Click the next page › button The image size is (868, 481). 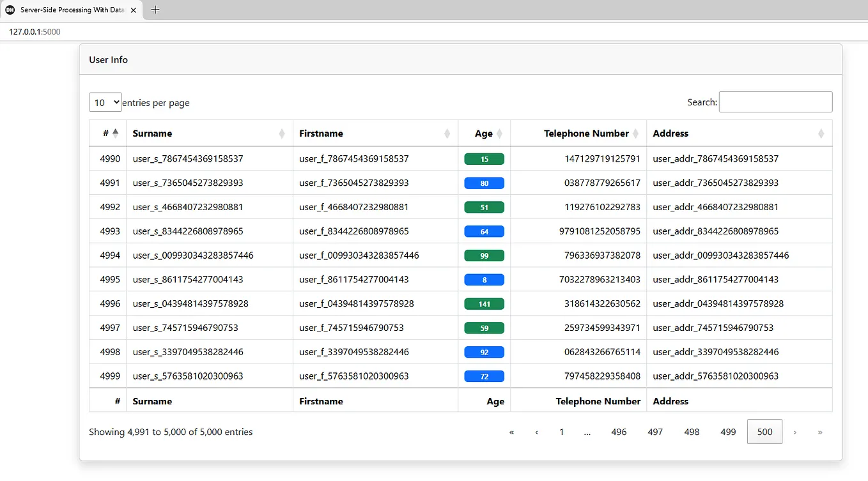pyautogui.click(x=795, y=432)
